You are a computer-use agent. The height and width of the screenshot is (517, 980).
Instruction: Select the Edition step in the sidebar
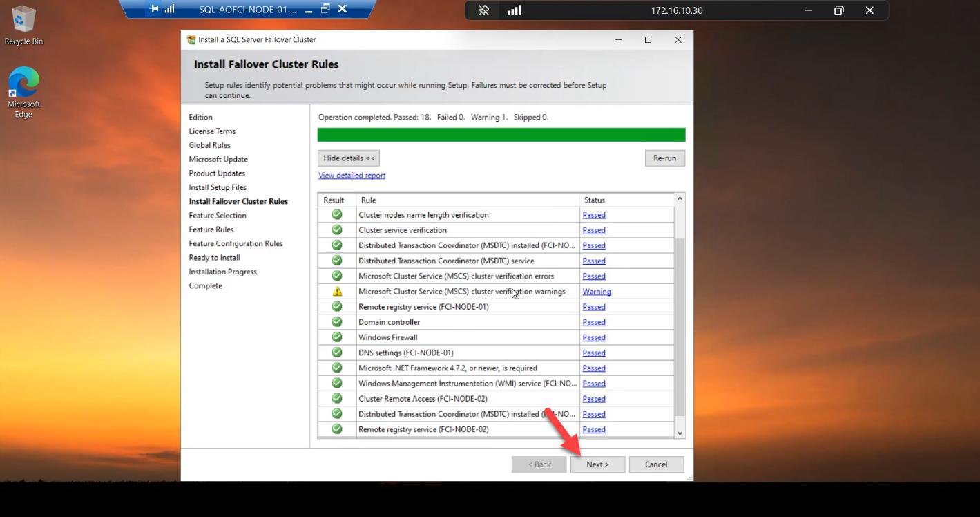201,117
